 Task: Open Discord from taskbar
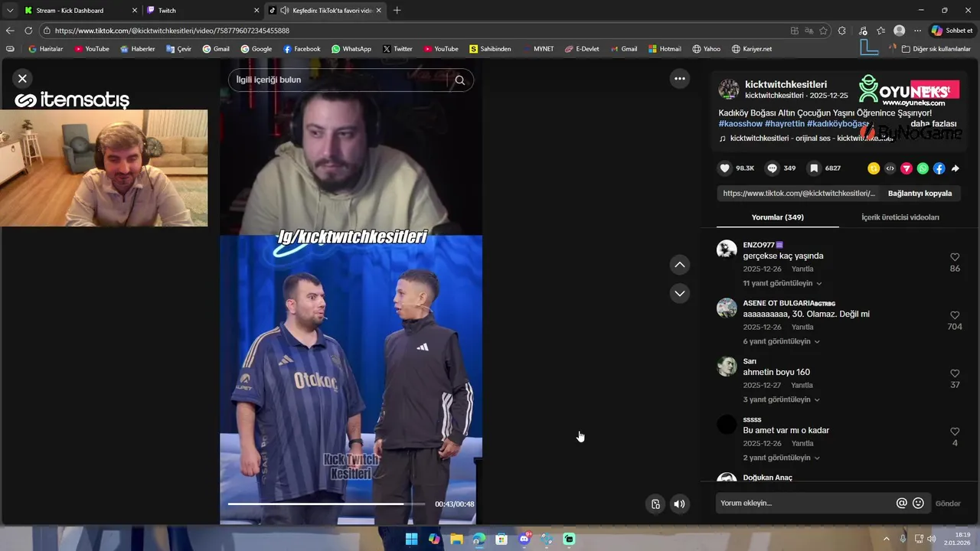click(524, 539)
